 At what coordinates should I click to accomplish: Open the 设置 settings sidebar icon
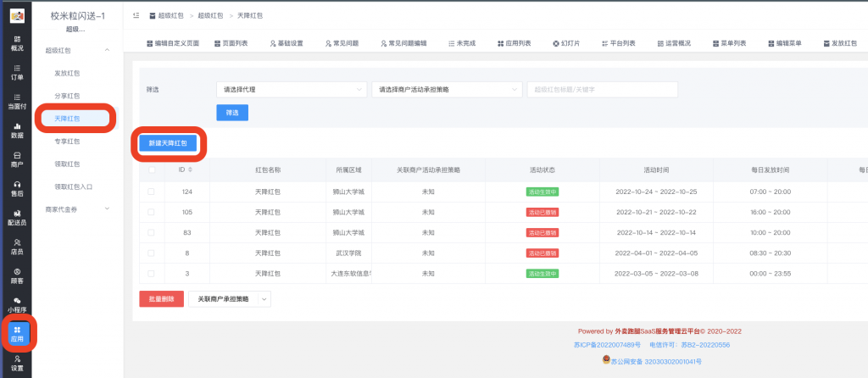tap(17, 363)
